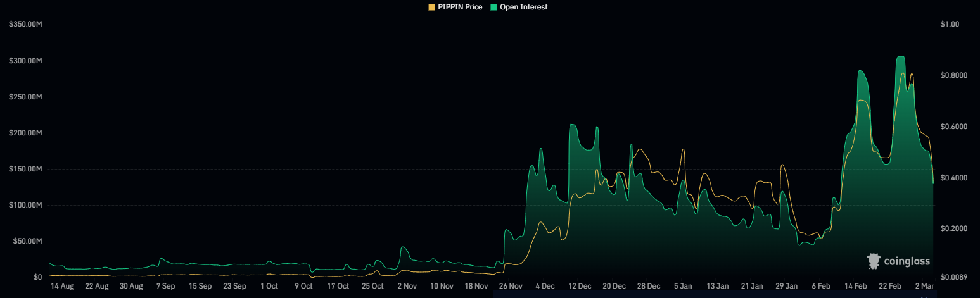This screenshot has height=298, width=980.
Task: Select the $200.00M left axis label
Action: (25, 133)
